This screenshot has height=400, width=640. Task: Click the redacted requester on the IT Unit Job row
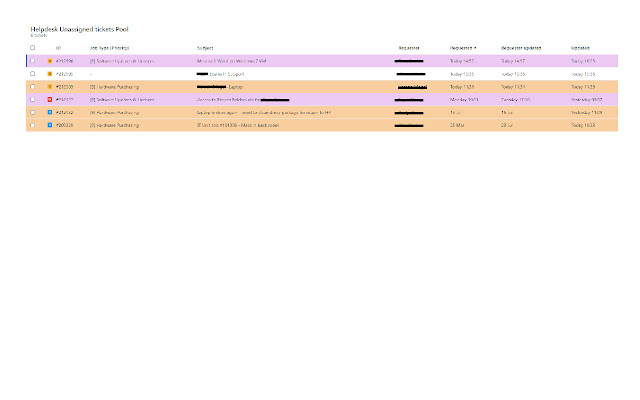pos(409,125)
